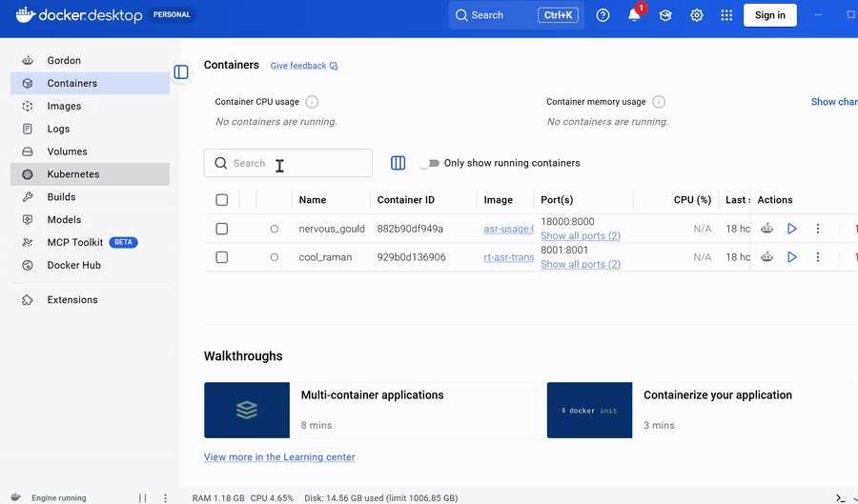Screen dimensions: 858x504
Task: Open the MCP Toolkit section
Action: pos(90,242)
